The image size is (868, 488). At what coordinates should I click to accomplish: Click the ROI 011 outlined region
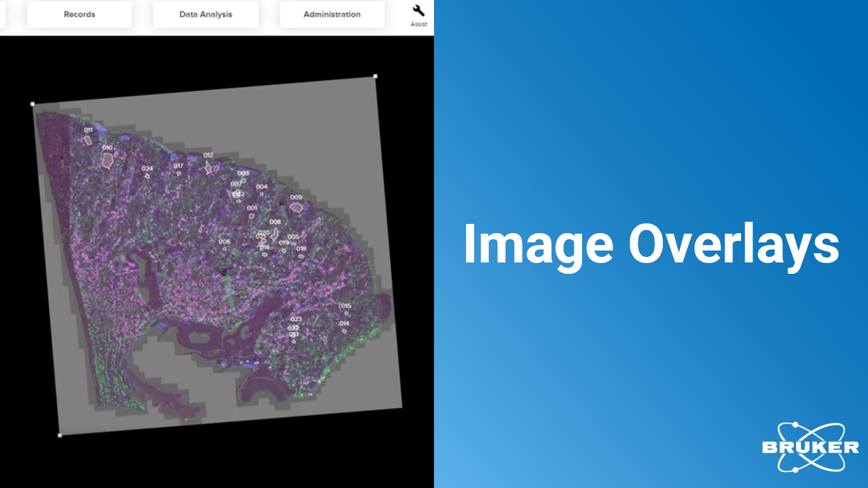click(x=88, y=140)
